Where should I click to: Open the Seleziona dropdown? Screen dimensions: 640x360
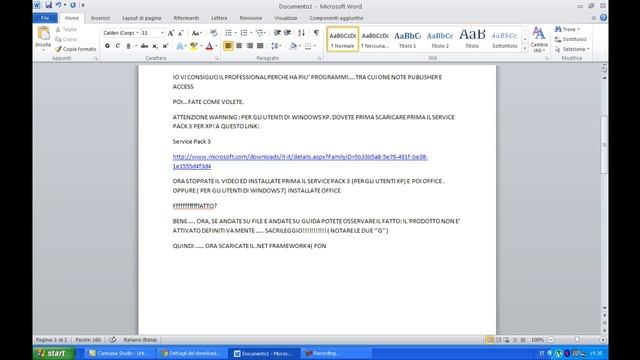(x=572, y=49)
